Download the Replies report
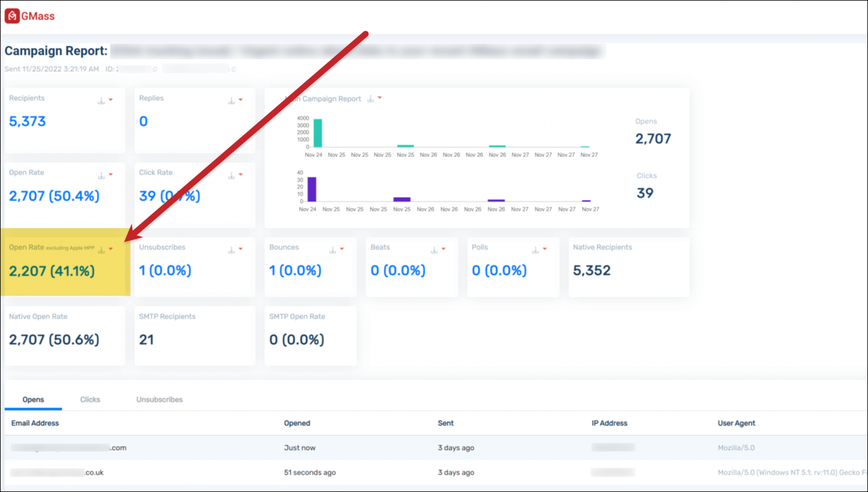868x492 pixels. coord(231,101)
